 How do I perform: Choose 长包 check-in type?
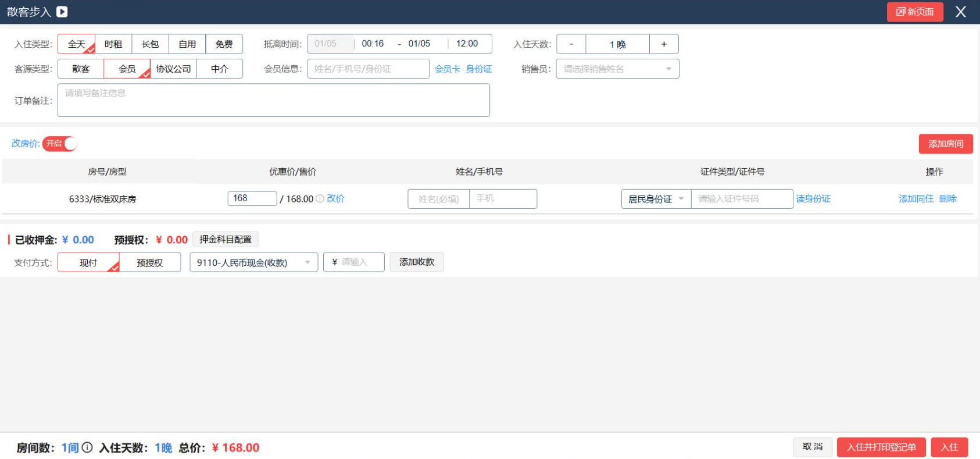coord(150,44)
